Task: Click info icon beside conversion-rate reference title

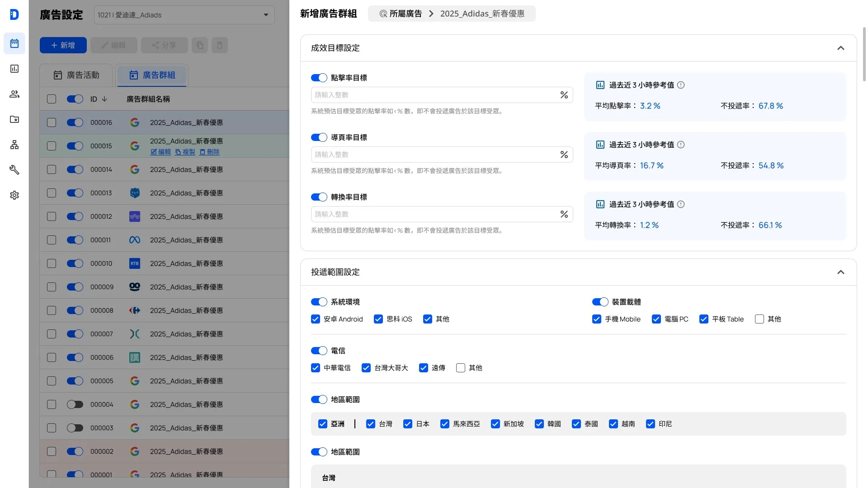Action: (x=681, y=204)
